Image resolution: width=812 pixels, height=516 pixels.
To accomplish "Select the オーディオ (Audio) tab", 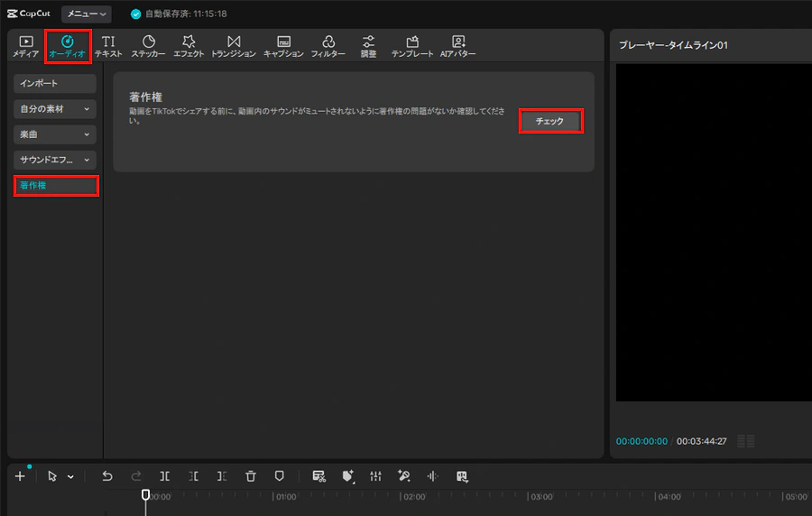I will coord(68,46).
